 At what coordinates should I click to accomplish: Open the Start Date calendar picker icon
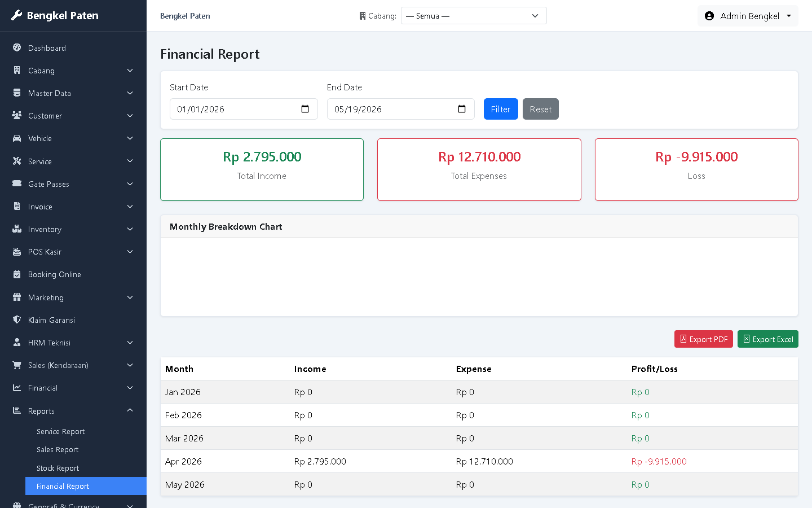click(x=305, y=109)
